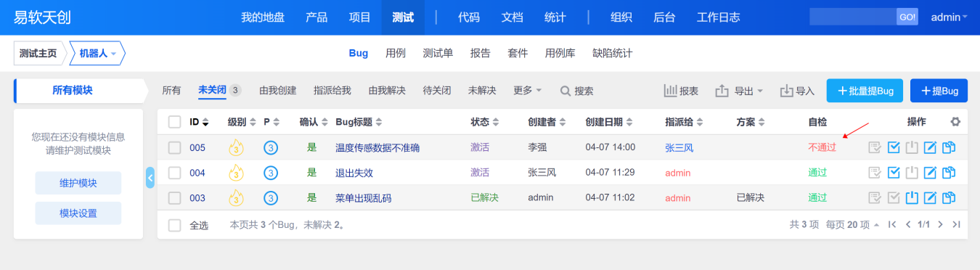Toggle the 全选 select-all checkbox
The image size is (980, 270).
(174, 225)
